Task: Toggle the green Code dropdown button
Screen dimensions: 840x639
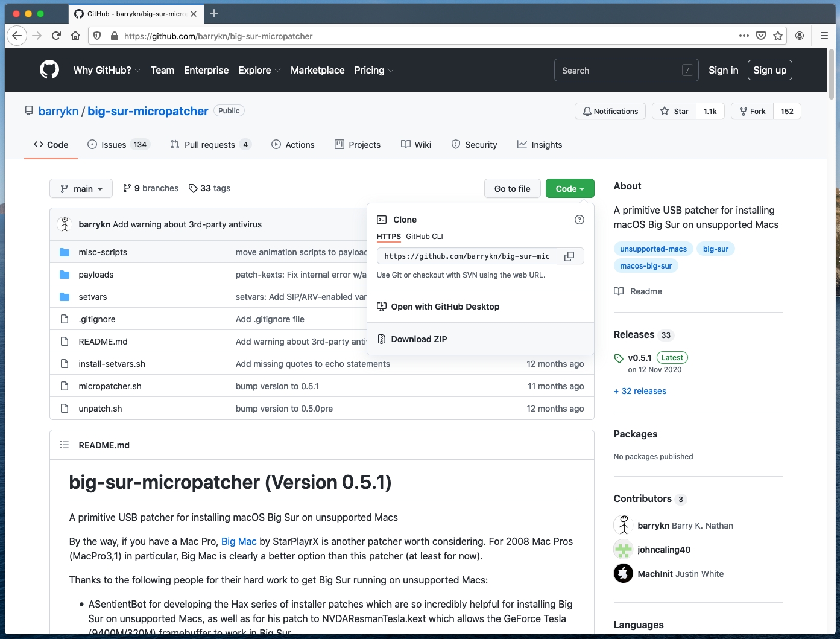Action: [570, 189]
